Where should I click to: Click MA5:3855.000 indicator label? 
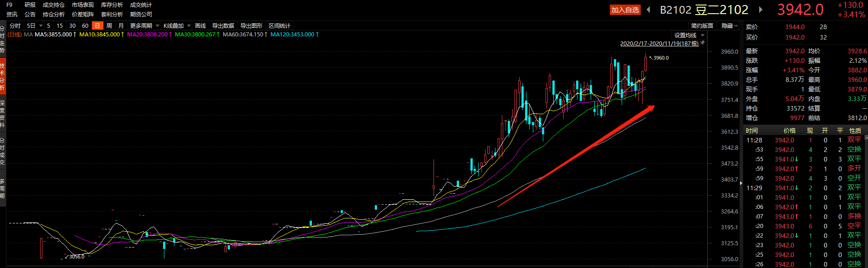click(x=55, y=35)
